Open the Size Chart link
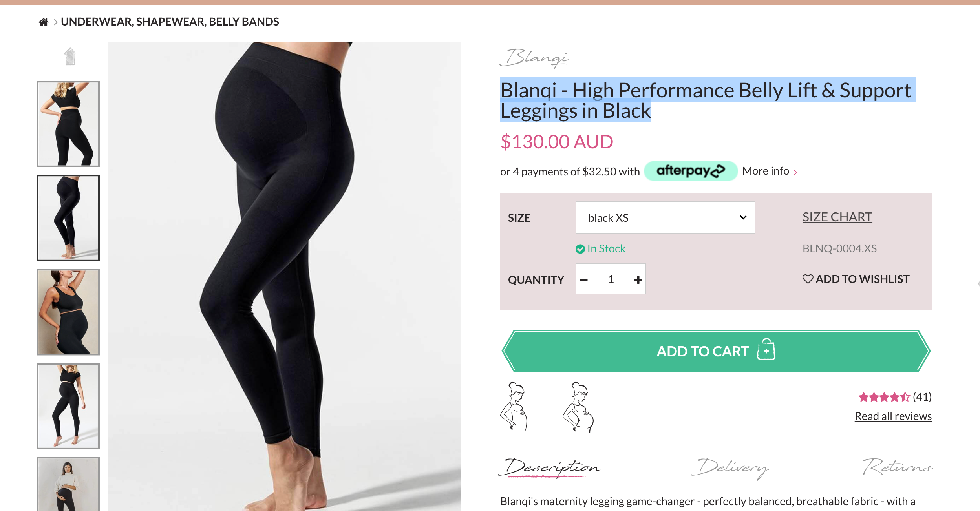This screenshot has height=511, width=980. 837,217
